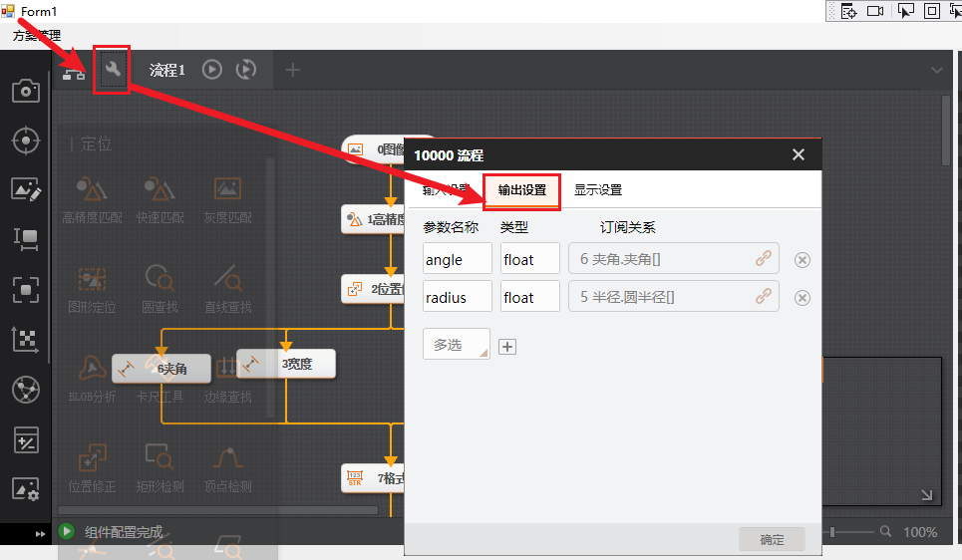Open the camera acquisition tools in sidebar
Image resolution: width=962 pixels, height=560 pixels.
(x=25, y=92)
